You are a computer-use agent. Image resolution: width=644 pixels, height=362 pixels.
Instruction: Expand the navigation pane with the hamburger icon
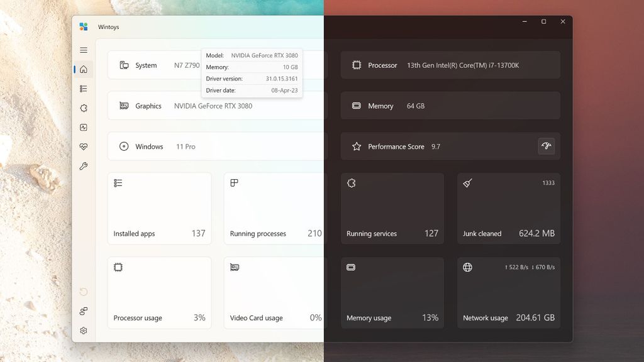point(84,50)
